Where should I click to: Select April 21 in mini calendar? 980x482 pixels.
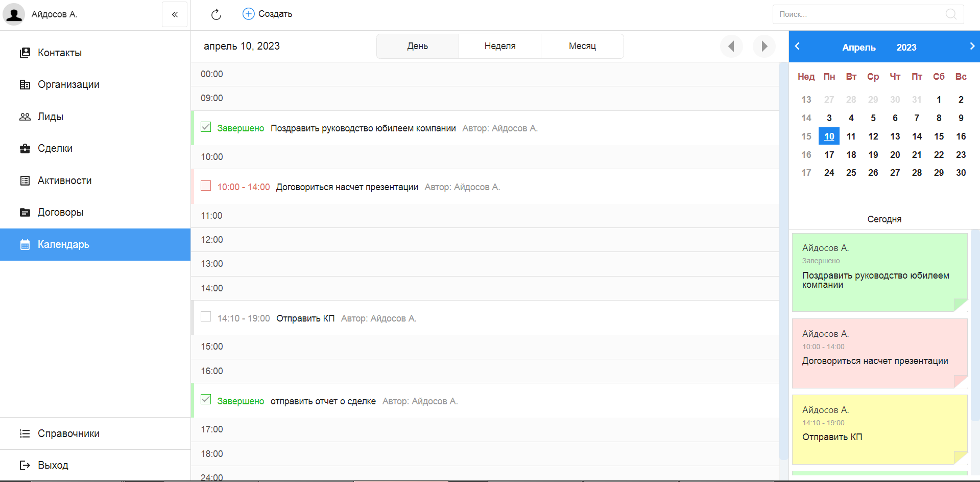click(917, 155)
